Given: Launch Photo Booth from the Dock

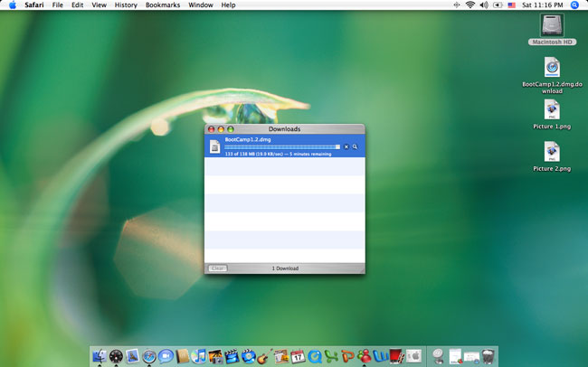Looking at the screenshot, I should point(397,356).
